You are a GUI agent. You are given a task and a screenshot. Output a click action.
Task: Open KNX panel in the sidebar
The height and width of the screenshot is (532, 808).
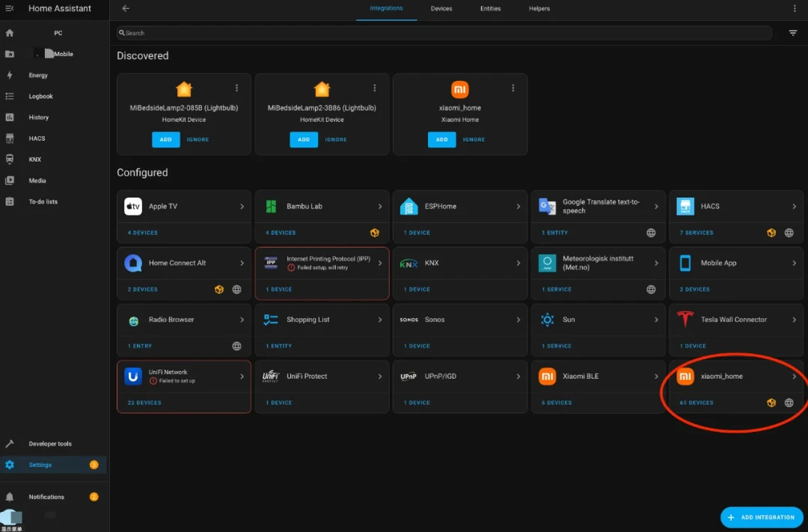coord(54,160)
